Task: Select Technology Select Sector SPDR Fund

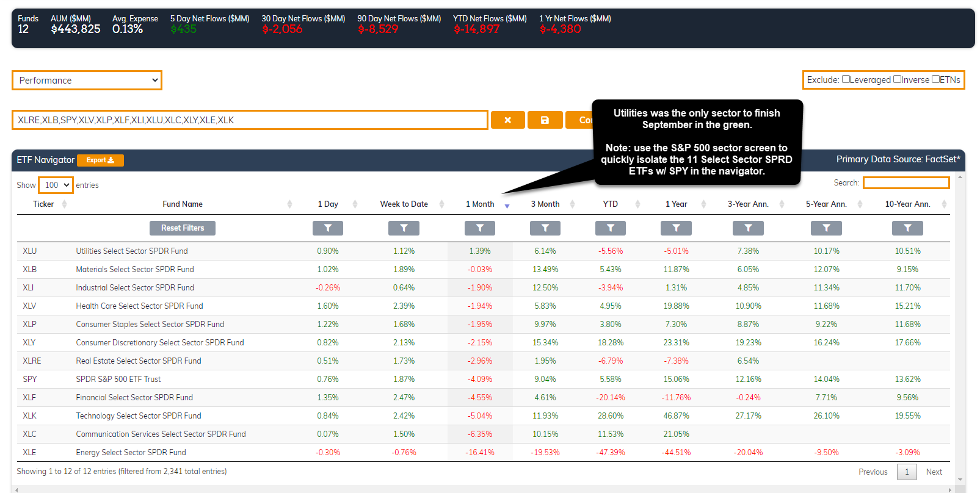Action: (139, 416)
